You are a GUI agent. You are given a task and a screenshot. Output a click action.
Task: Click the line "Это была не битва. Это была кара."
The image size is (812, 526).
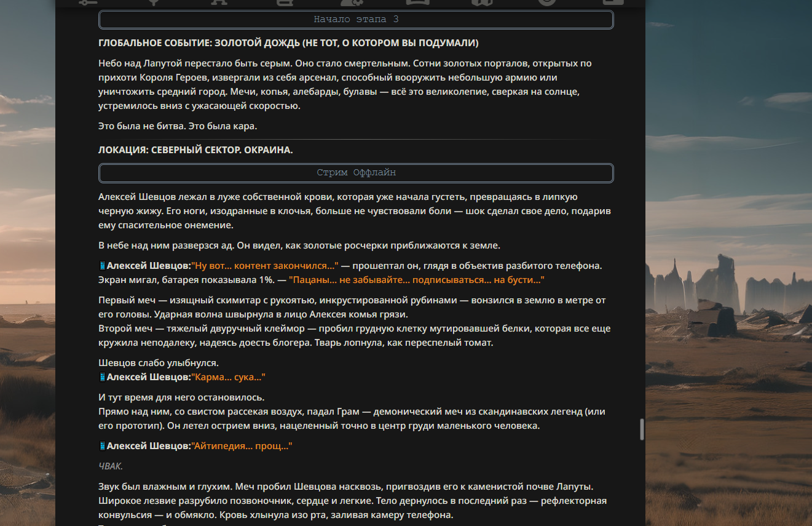pos(178,126)
